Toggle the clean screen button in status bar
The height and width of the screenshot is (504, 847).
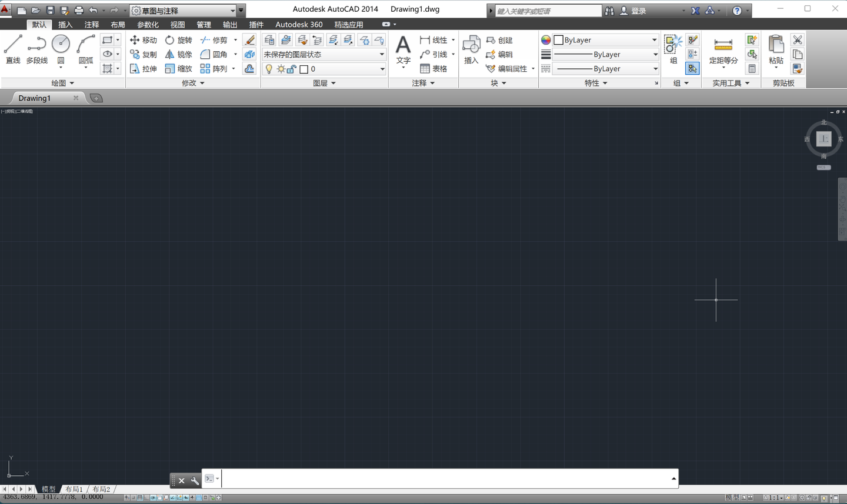tap(836, 498)
